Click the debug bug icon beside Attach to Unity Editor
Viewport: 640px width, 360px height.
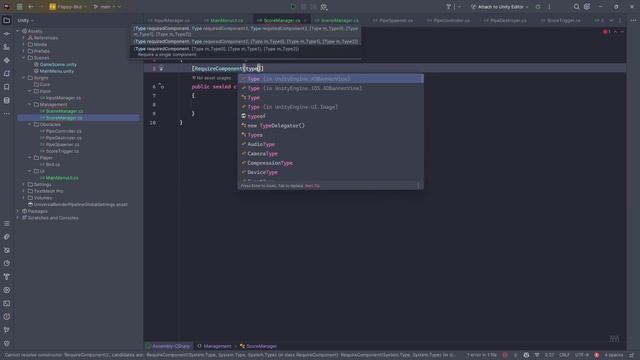coord(538,7)
